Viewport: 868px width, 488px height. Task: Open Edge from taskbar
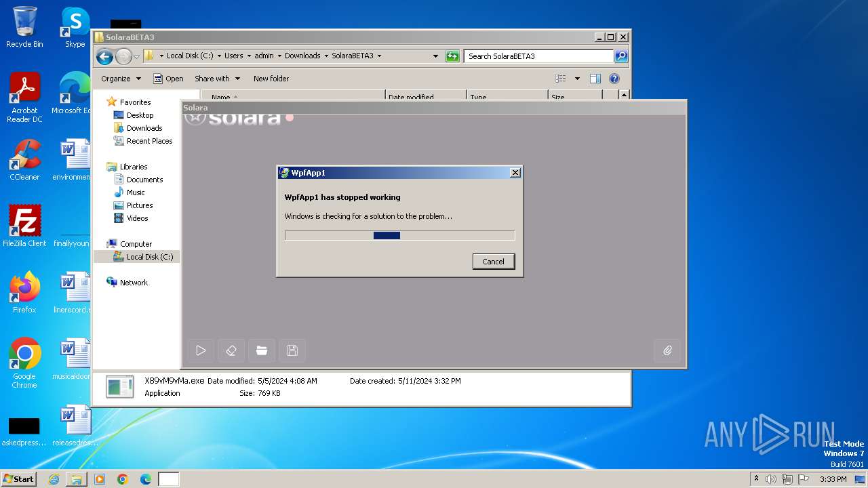tap(146, 479)
